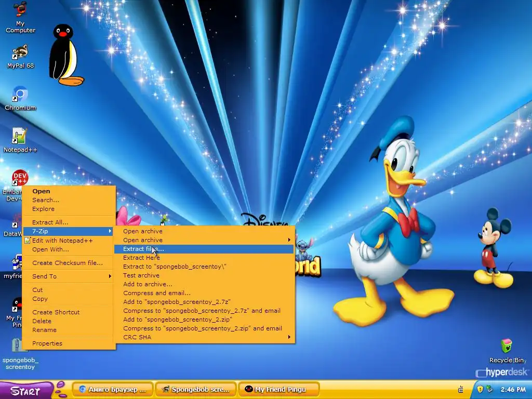
Task: Click the network connection tray icon
Action: 489,389
